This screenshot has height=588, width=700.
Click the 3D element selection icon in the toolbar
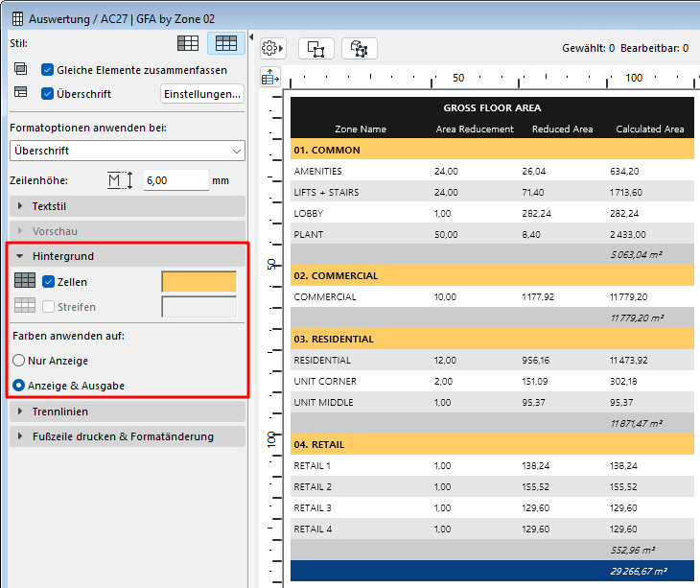point(360,48)
